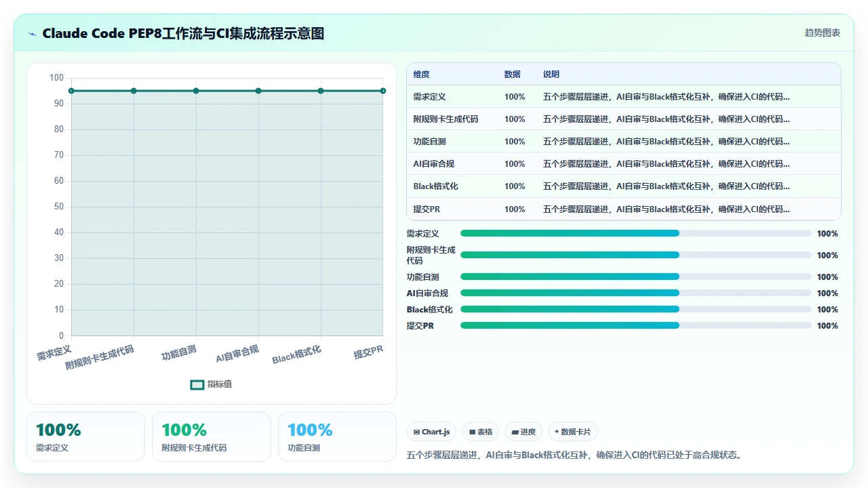Click the 附规则卡生成代码 label left of its progress bar
This screenshot has width=868, height=488.
pos(431,256)
